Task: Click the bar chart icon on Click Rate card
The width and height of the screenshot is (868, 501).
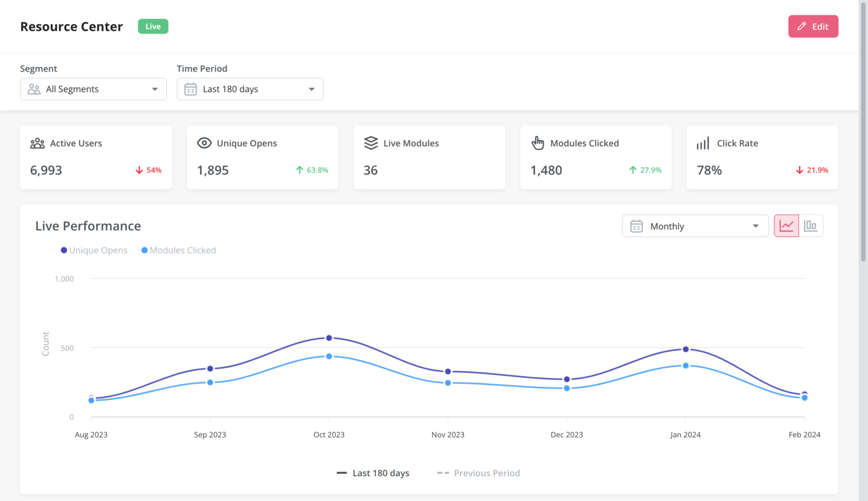Action: click(703, 143)
